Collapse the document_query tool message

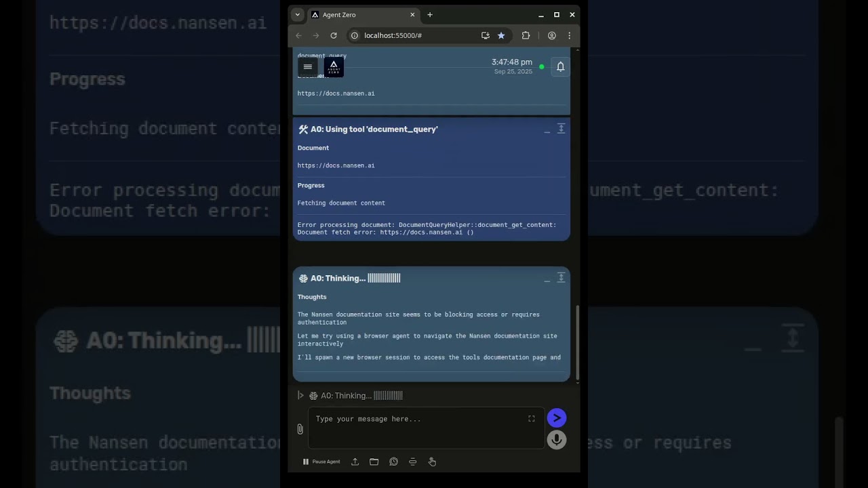[547, 129]
